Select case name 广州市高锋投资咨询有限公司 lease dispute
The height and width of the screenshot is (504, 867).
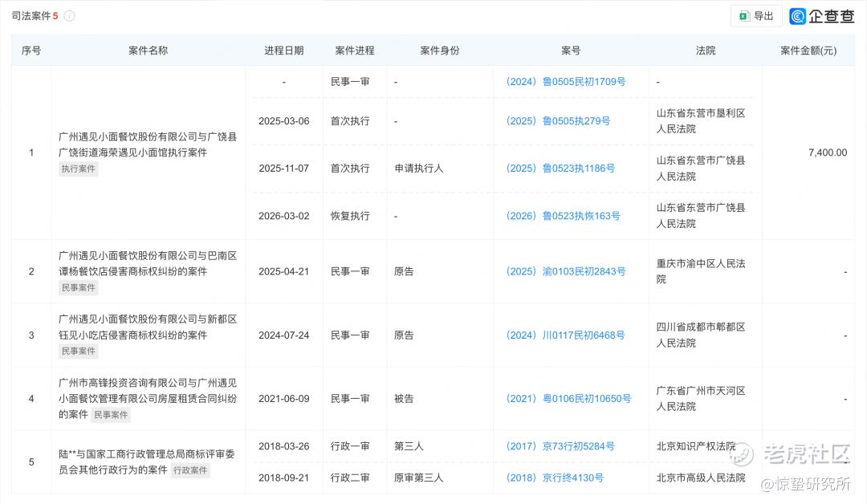(148, 398)
